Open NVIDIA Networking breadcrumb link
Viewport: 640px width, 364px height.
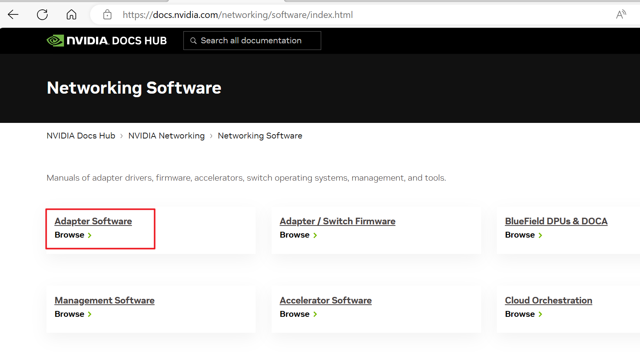coord(166,136)
